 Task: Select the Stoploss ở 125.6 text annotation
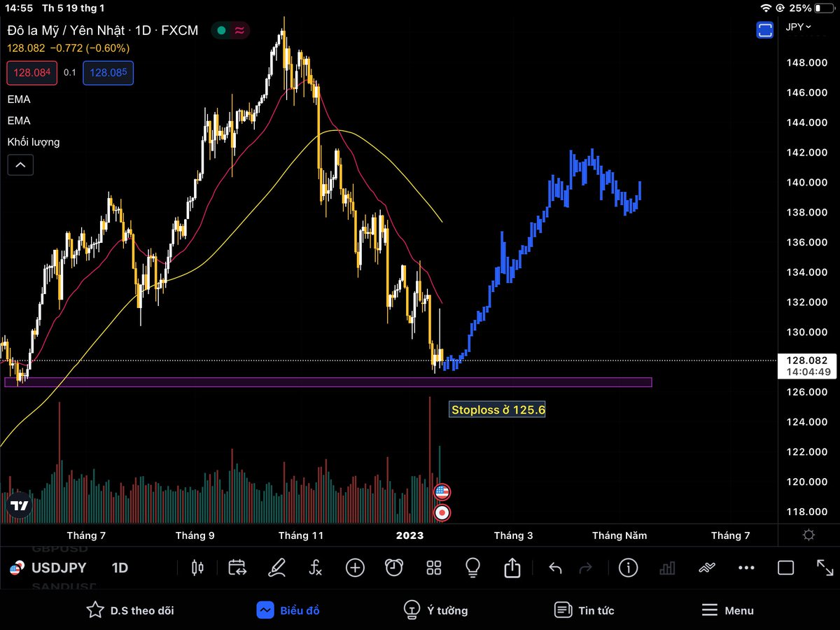pyautogui.click(x=498, y=410)
